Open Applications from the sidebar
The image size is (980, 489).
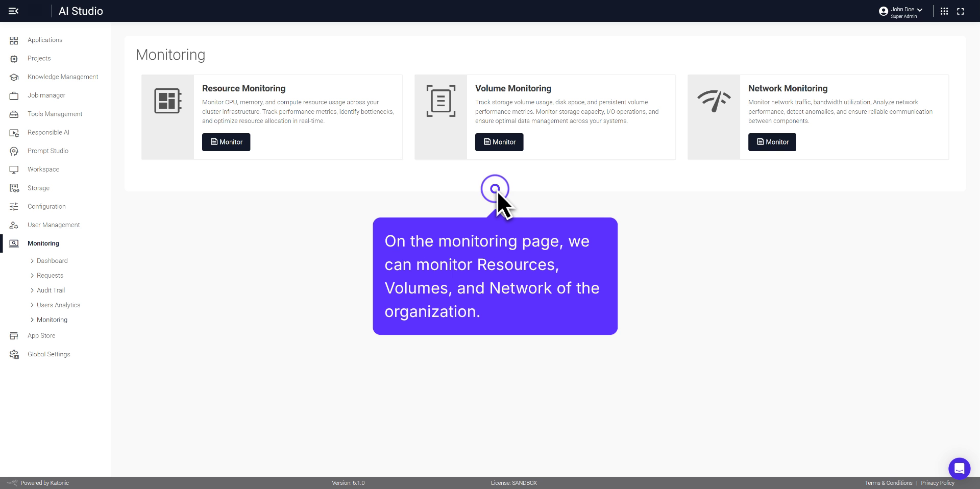click(x=45, y=40)
